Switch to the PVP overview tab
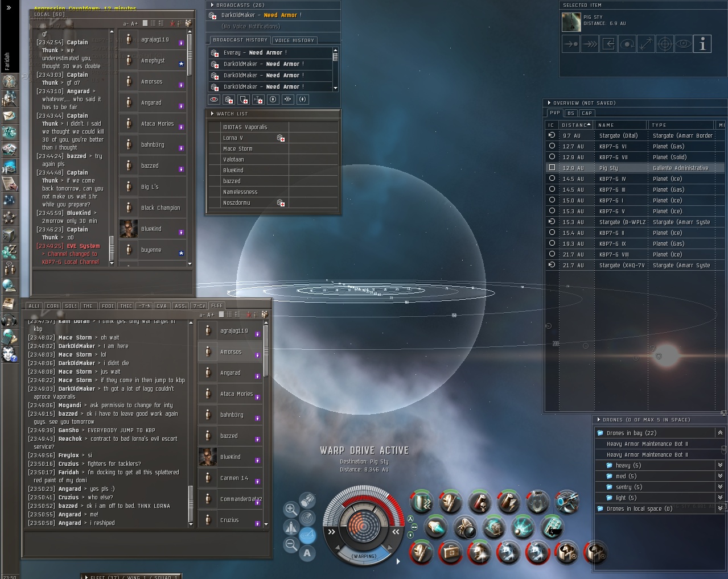Image resolution: width=728 pixels, height=579 pixels. click(x=555, y=113)
